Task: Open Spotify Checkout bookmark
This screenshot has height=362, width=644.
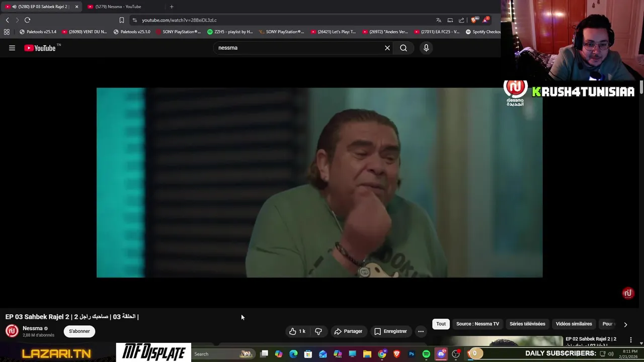Action: 483,32
